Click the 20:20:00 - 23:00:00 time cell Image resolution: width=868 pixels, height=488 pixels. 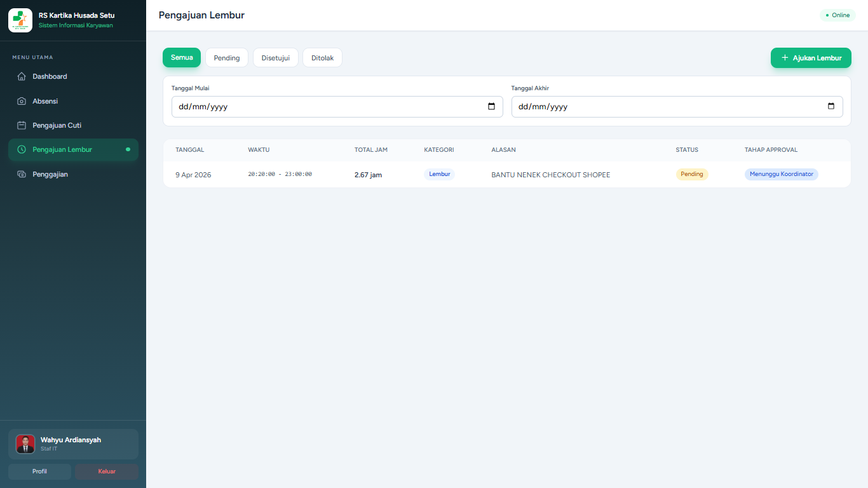tap(280, 174)
